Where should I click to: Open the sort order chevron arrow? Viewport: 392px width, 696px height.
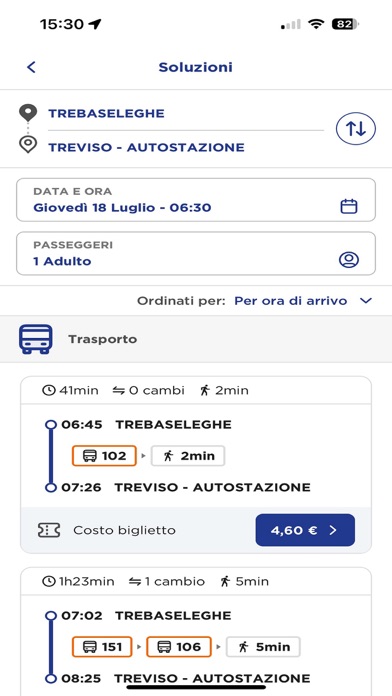(365, 301)
